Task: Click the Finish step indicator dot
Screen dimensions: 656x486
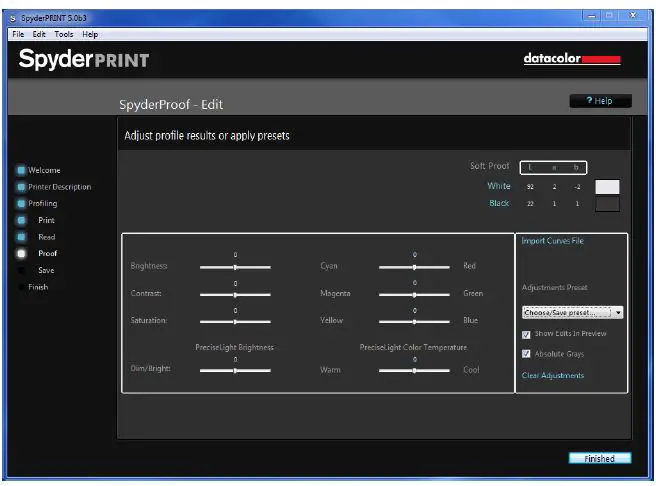Action: 21,287
